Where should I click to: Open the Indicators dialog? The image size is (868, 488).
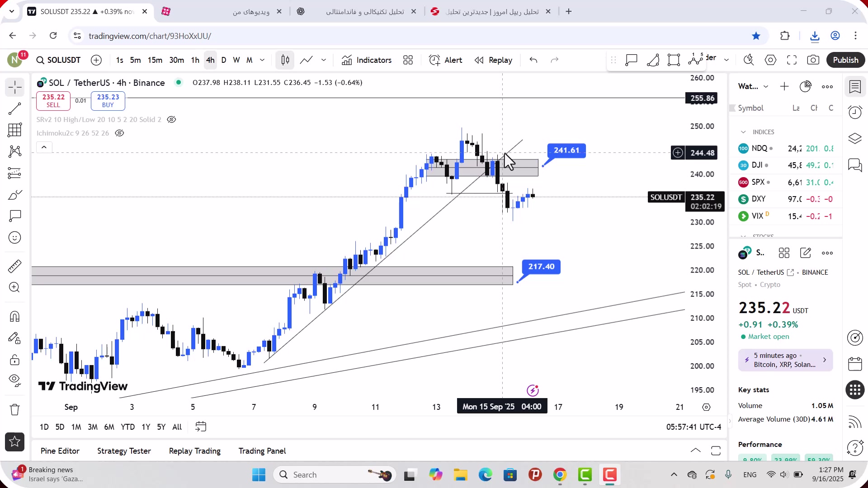coord(367,60)
